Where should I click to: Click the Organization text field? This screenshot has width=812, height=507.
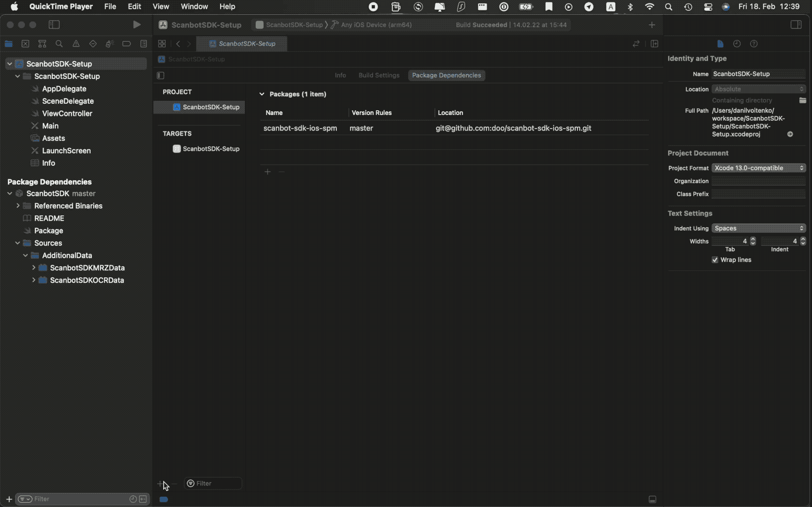[x=758, y=181]
